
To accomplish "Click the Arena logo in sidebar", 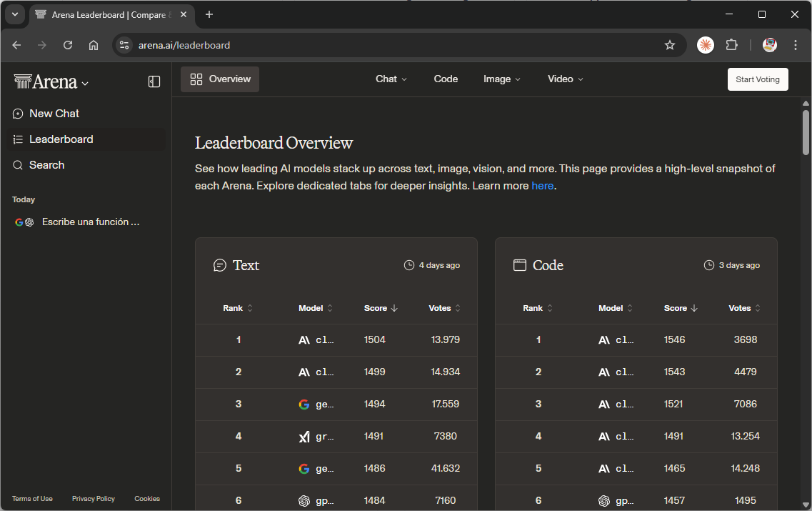I will tap(46, 82).
